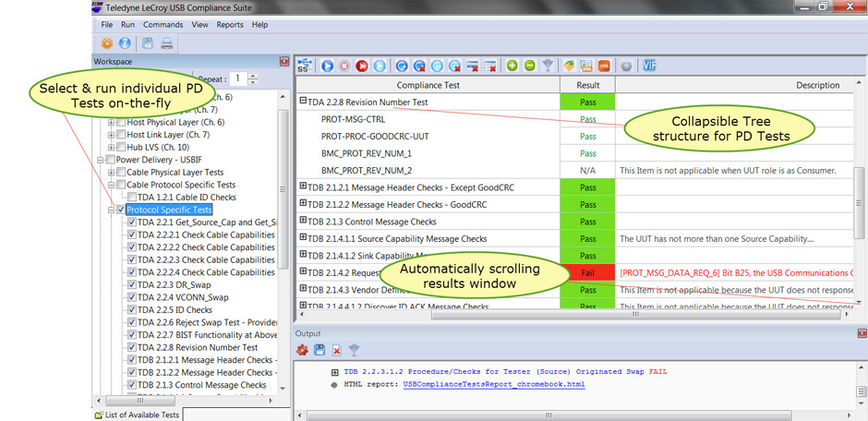868x421 pixels.
Task: Click the light blue play toolbar button
Action: coord(380,66)
